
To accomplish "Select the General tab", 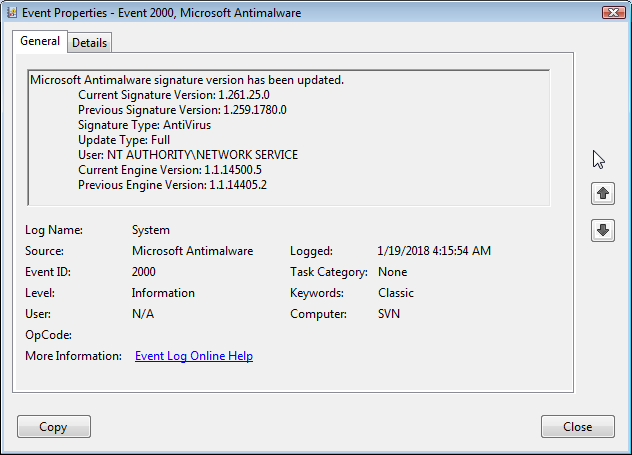I will (40, 42).
